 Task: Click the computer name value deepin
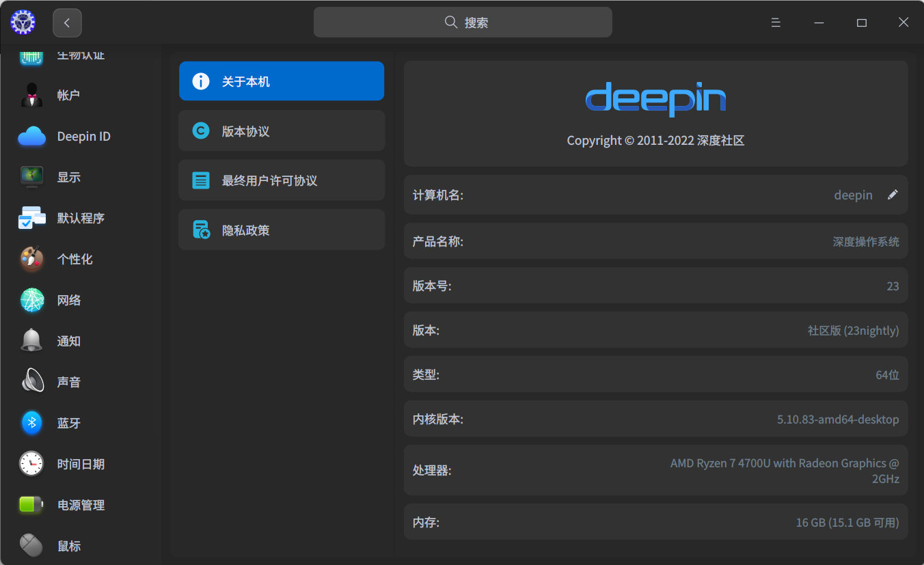[x=853, y=195]
